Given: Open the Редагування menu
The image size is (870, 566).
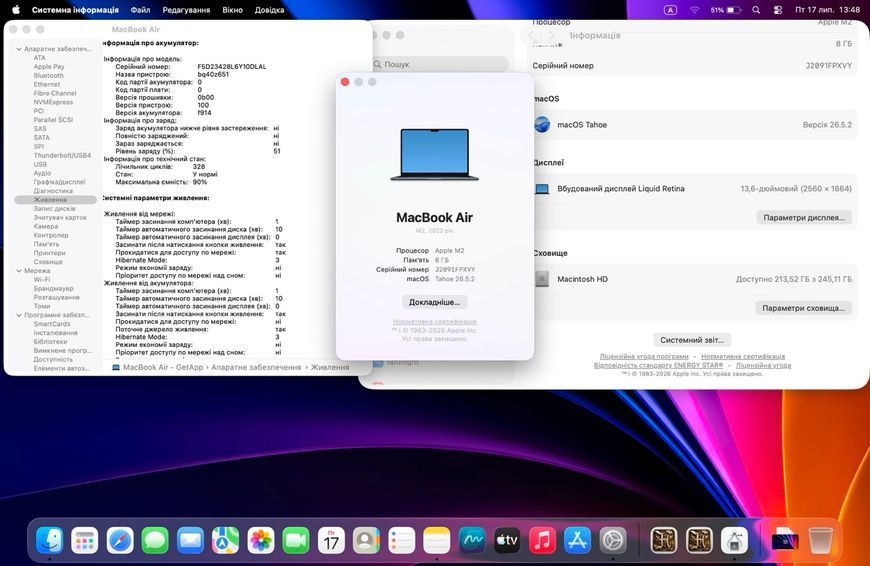Looking at the screenshot, I should 186,9.
